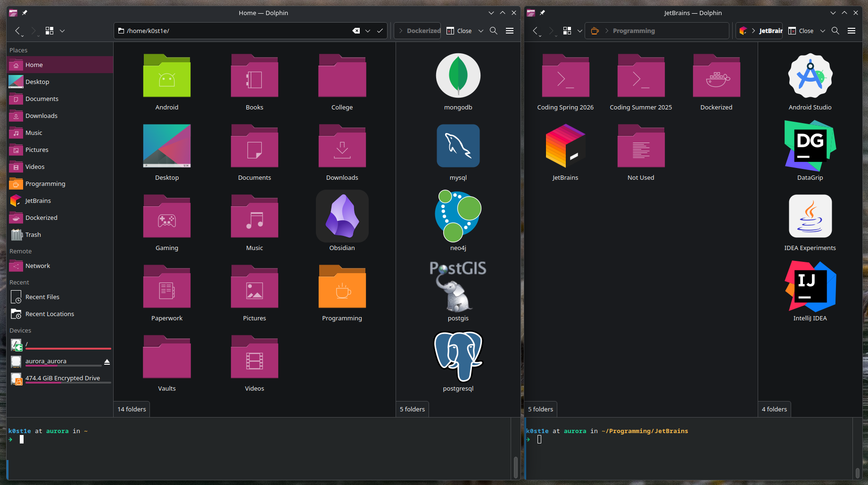Click the 14 folders status bar text
This screenshot has width=868, height=485.
pos(132,409)
